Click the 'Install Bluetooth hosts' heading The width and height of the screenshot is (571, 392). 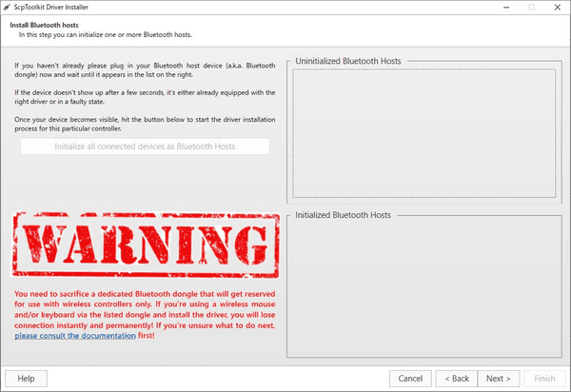point(44,25)
